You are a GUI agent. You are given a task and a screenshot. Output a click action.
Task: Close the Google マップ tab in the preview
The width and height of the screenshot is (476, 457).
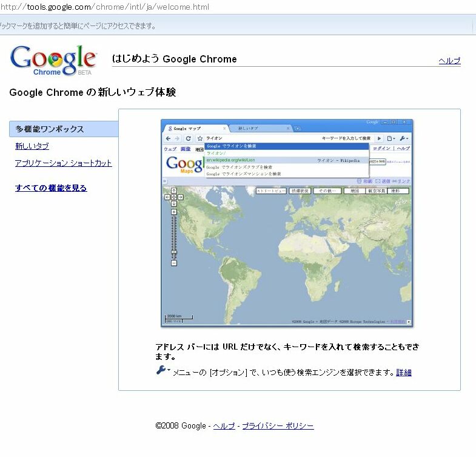[224, 129]
